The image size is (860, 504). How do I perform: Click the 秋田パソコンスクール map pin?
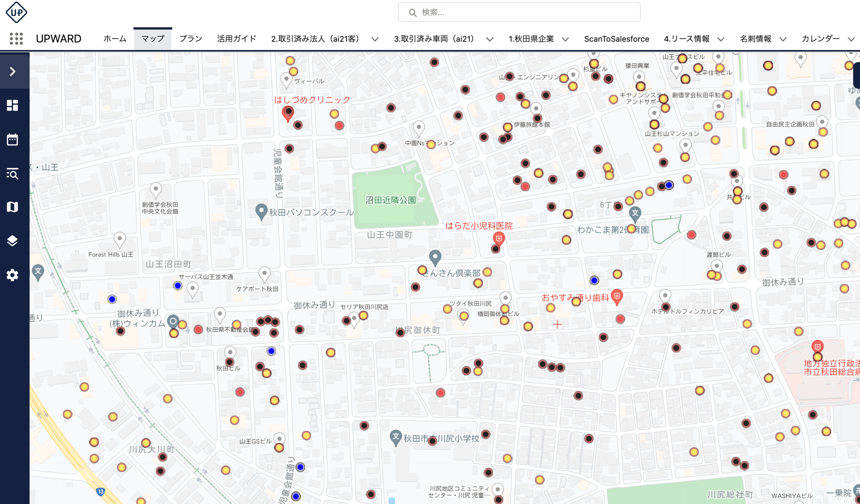pyautogui.click(x=261, y=211)
